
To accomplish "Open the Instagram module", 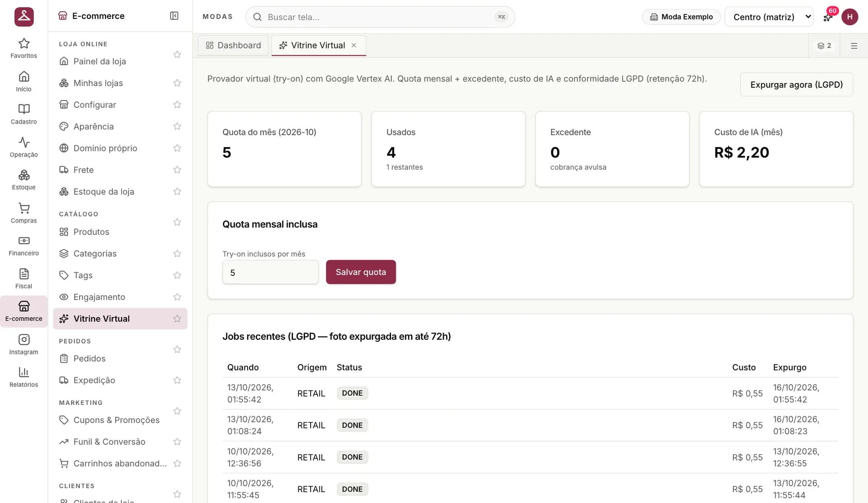I will pyautogui.click(x=24, y=345).
